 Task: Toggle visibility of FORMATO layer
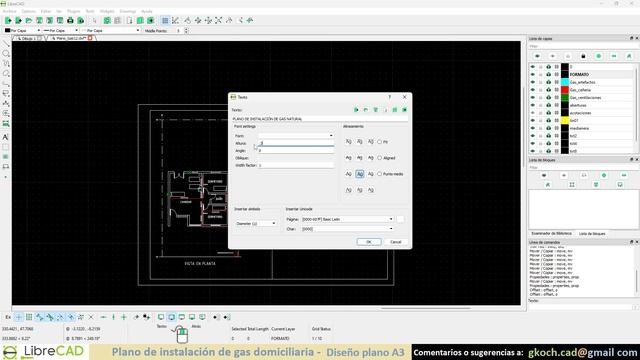click(532, 74)
